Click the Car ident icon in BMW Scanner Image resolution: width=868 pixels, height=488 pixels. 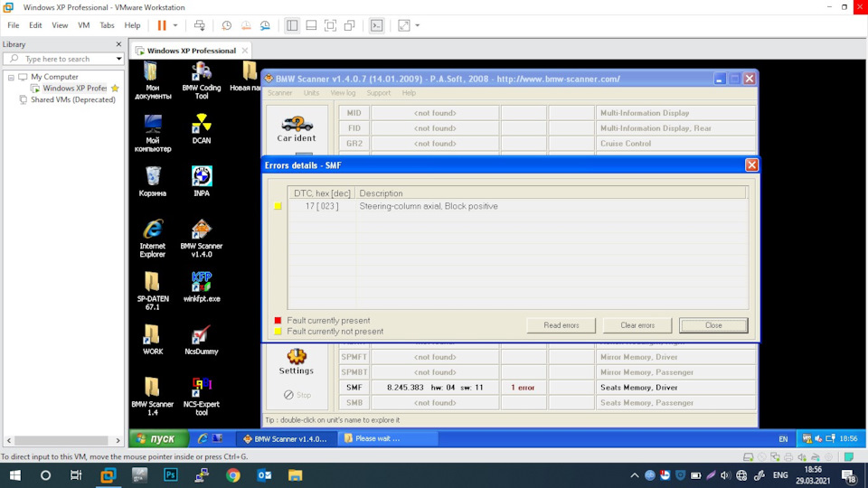pyautogui.click(x=297, y=129)
